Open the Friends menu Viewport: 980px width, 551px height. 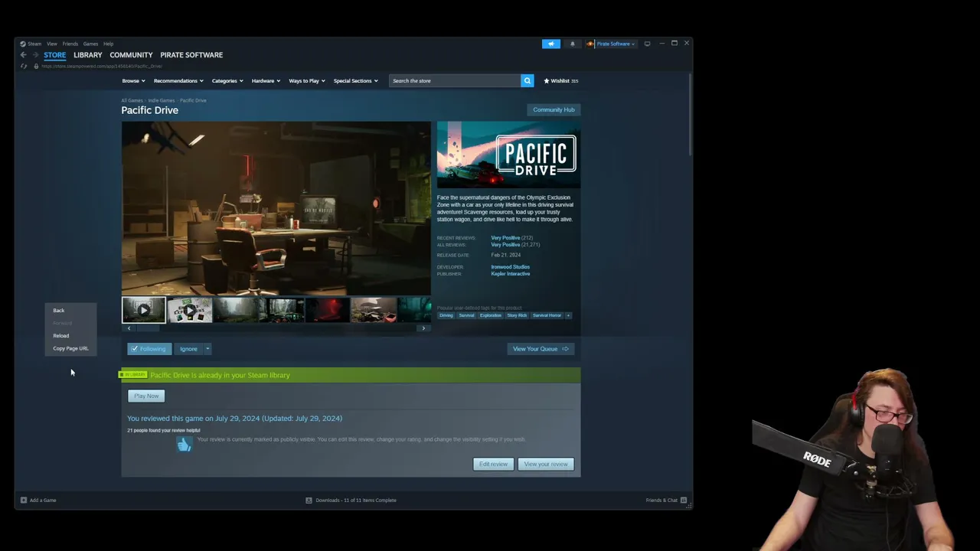(x=70, y=44)
